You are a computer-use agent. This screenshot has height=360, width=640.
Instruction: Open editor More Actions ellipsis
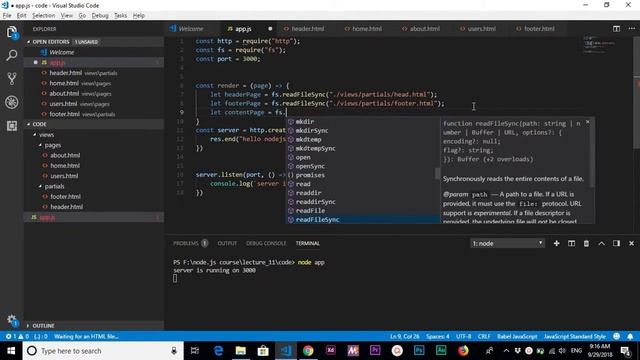coord(631,29)
